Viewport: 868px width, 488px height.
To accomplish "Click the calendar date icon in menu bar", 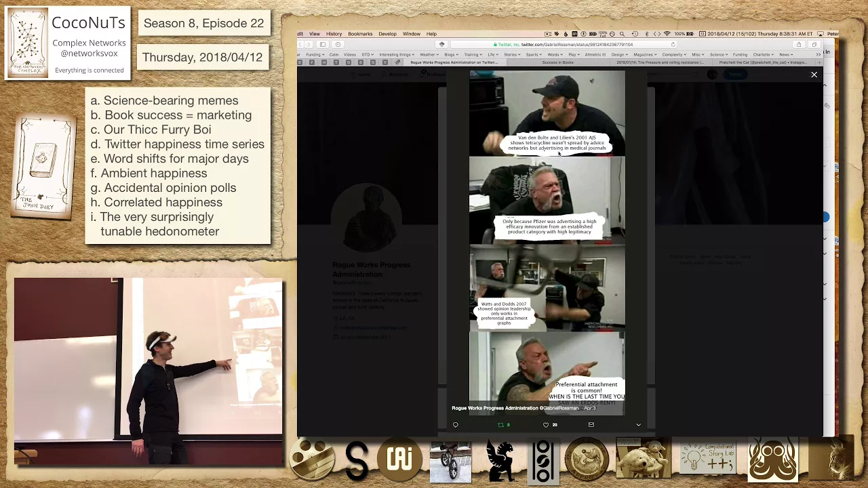I will (703, 34).
